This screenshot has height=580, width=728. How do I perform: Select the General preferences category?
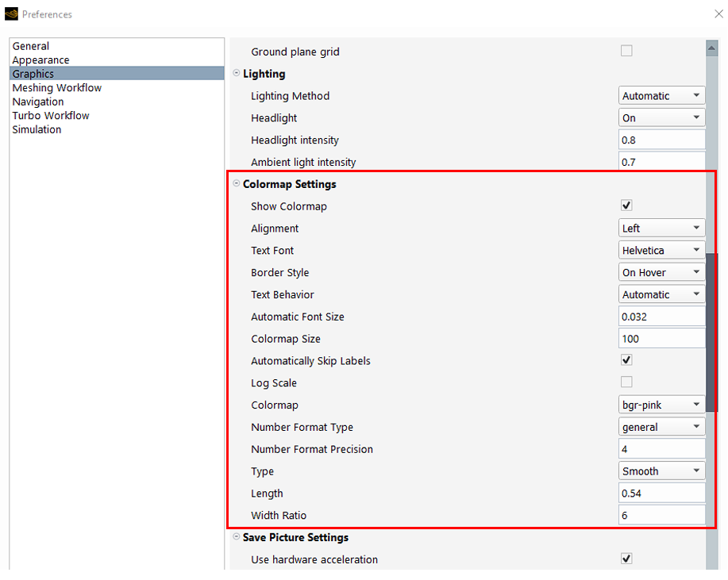[31, 46]
